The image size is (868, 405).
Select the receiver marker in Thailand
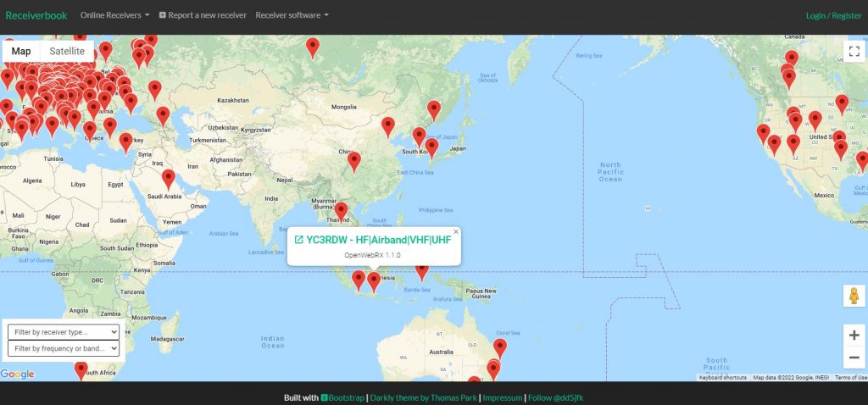click(341, 211)
